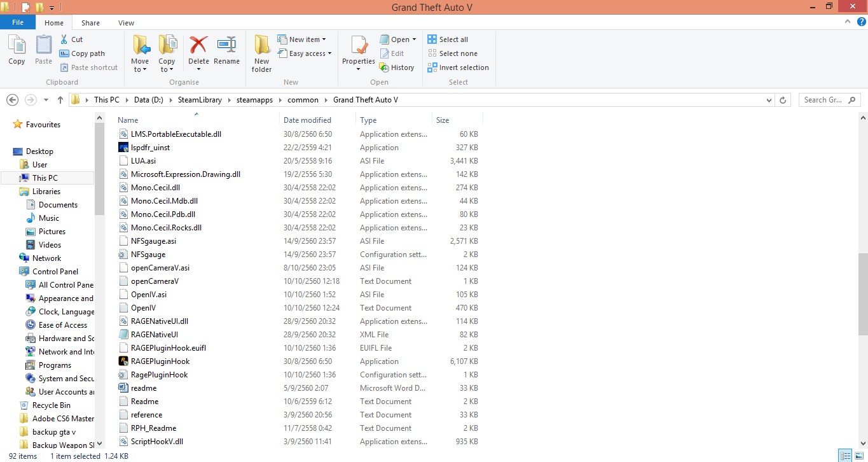Click the Cut scissors icon

(64, 39)
